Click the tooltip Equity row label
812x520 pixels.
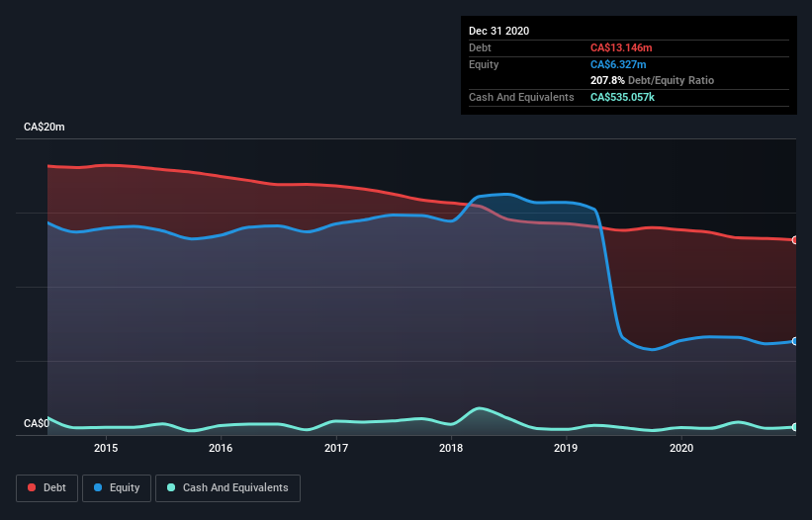pyautogui.click(x=484, y=64)
